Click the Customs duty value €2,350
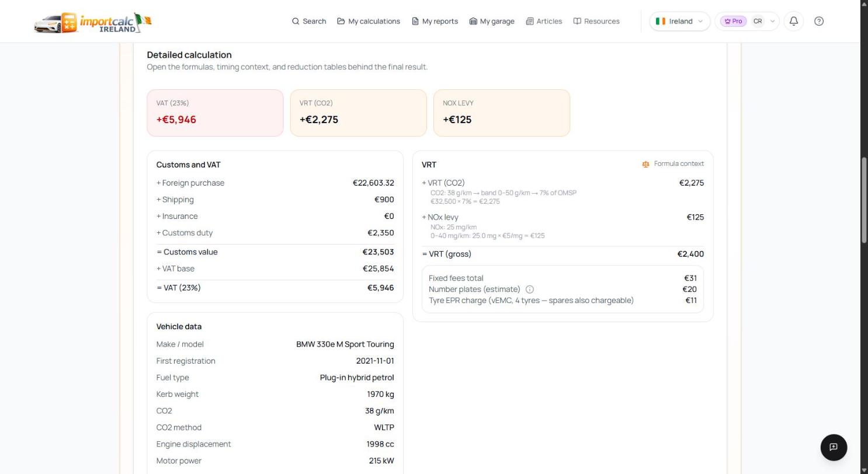Image resolution: width=868 pixels, height=474 pixels. 381,233
